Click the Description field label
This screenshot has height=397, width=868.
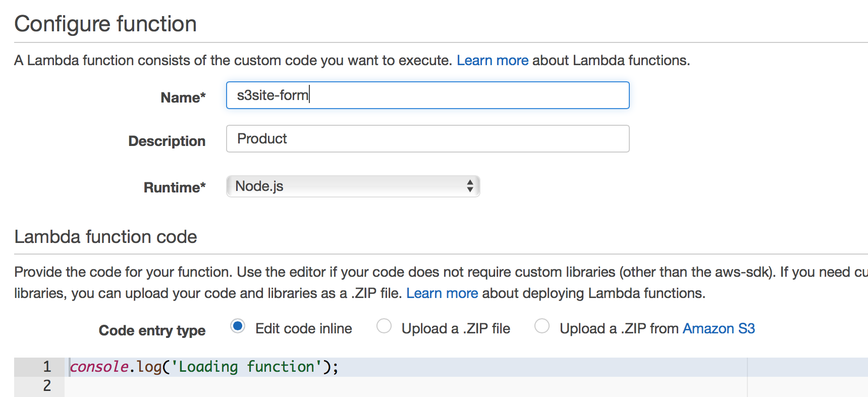coord(167,141)
